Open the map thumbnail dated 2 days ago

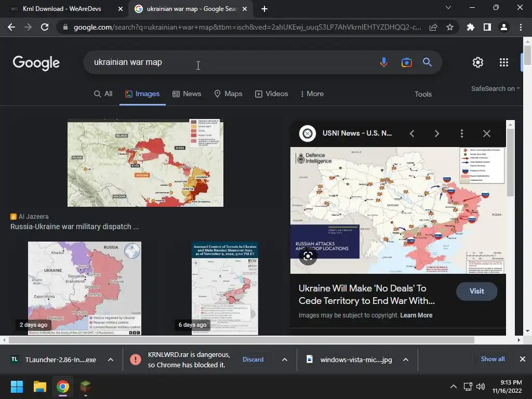85,288
